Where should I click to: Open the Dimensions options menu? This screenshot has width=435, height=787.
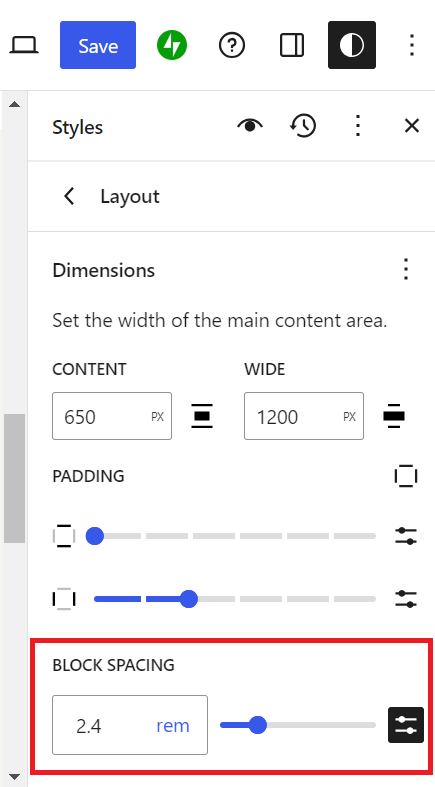pos(406,270)
